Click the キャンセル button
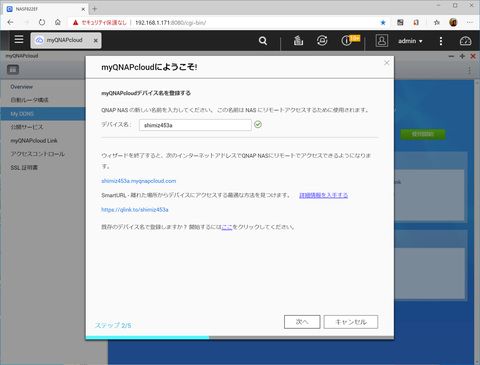This screenshot has height=365, width=480. click(351, 322)
